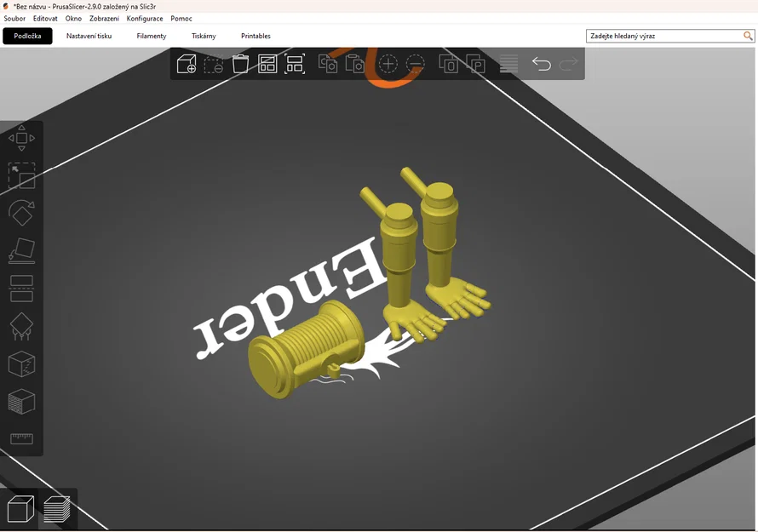This screenshot has width=758, height=532.
Task: Select the Multimaterial painting tool
Action: pyautogui.click(x=22, y=402)
